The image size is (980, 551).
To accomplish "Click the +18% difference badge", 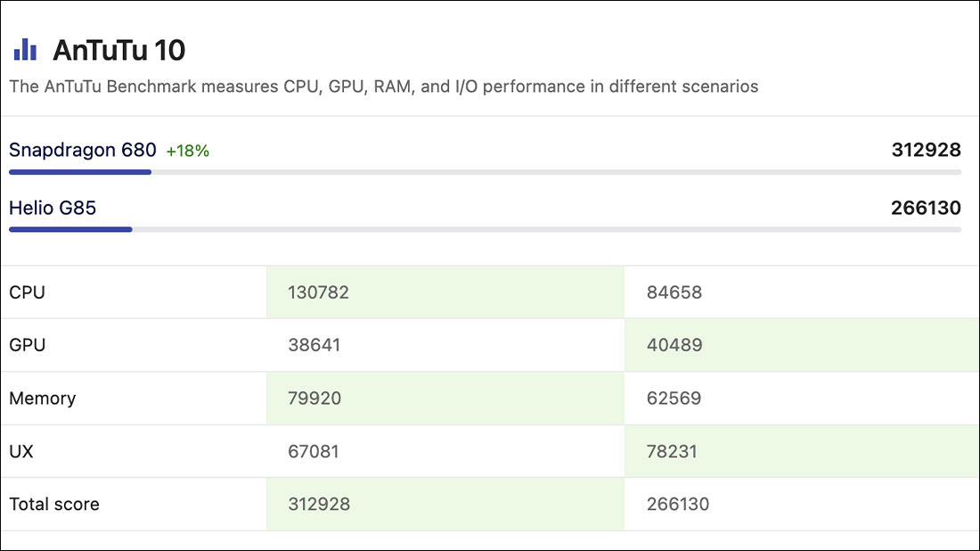I will (x=188, y=152).
